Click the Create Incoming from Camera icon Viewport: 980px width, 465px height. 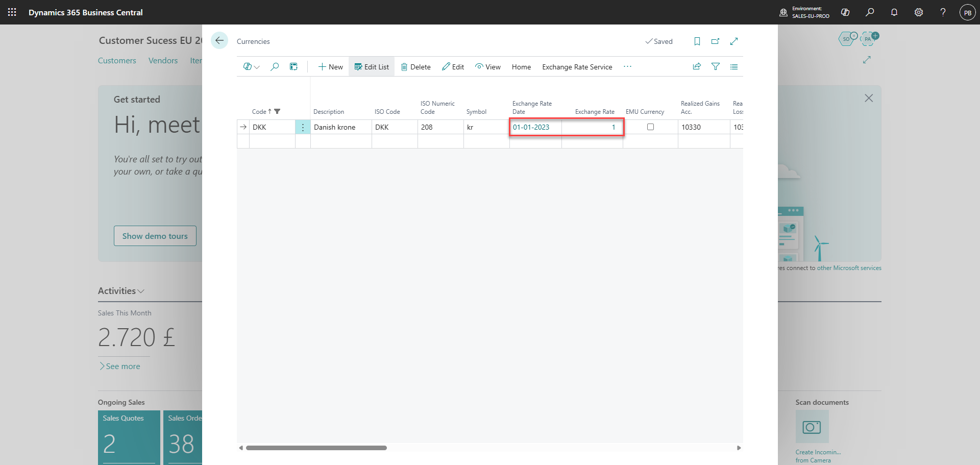[x=812, y=427]
